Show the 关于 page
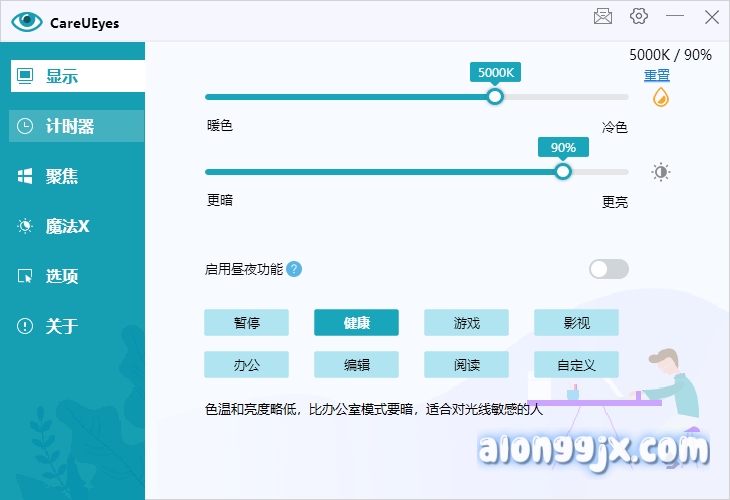 click(x=77, y=326)
